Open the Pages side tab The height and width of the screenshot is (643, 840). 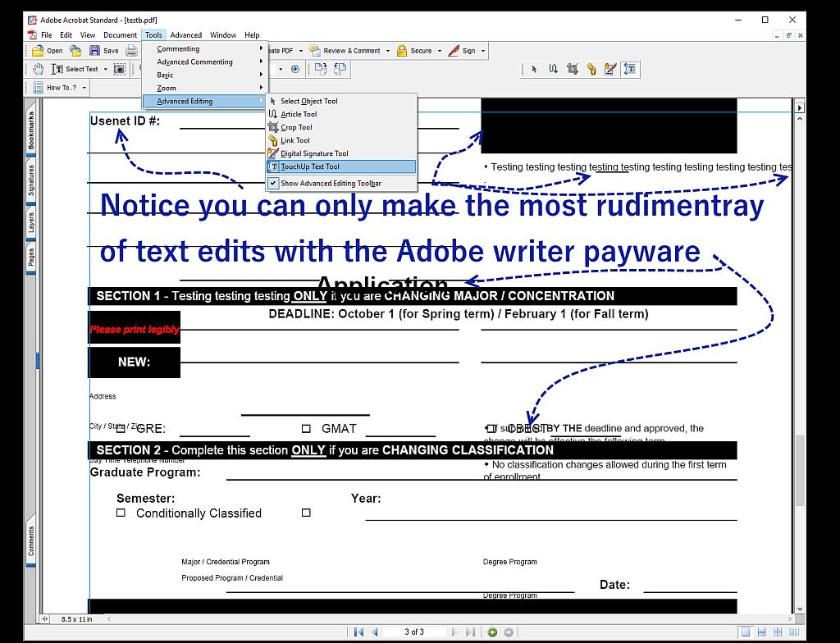pos(31,258)
